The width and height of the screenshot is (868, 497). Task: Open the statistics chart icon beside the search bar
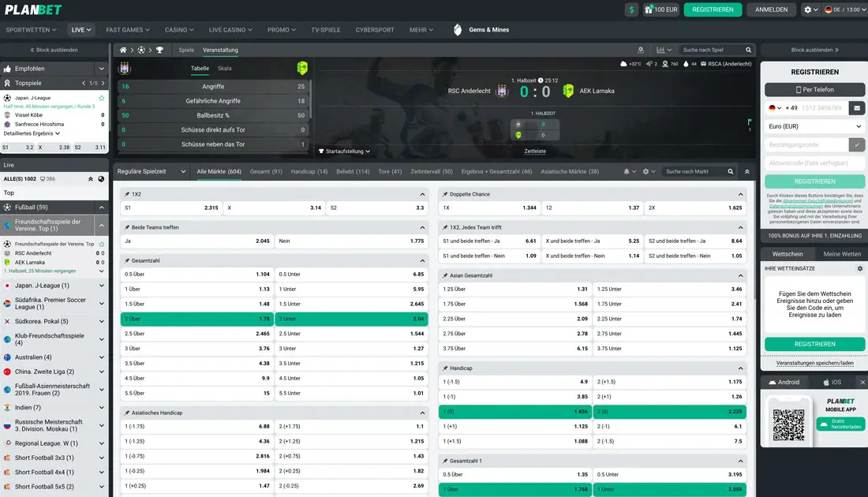[661, 50]
